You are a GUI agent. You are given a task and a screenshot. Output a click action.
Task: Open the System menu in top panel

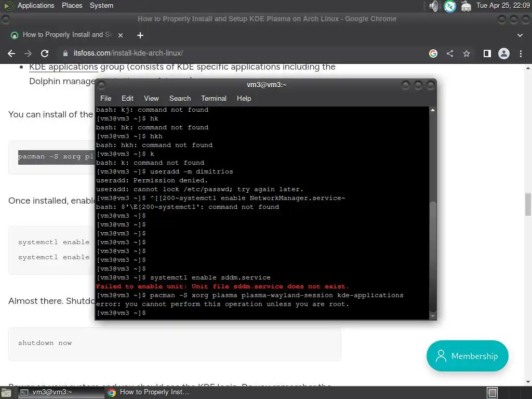point(101,5)
